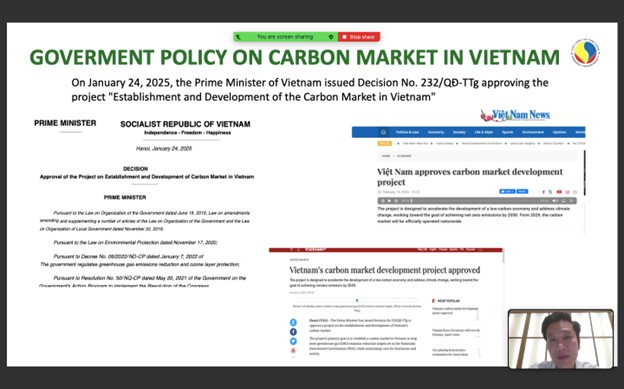This screenshot has width=624, height=389.
Task: Share Việt Nam News article on Facebook icon
Action: pos(544,192)
